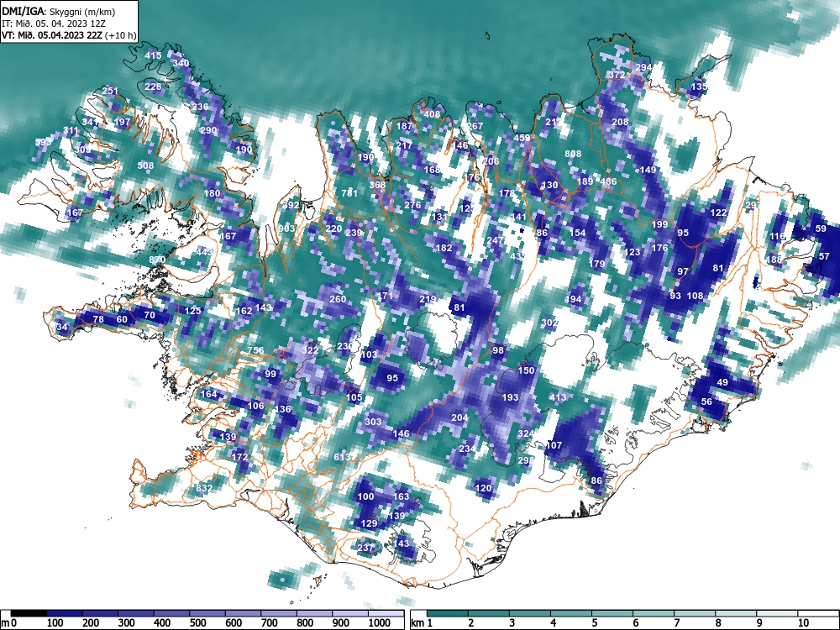Click visibility value 294 on the map

click(644, 67)
